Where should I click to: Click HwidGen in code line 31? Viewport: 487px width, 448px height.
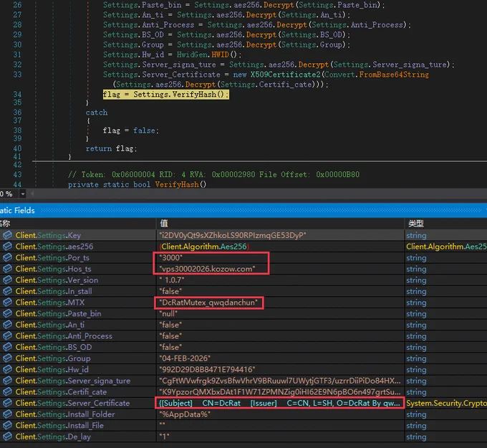click(x=193, y=54)
